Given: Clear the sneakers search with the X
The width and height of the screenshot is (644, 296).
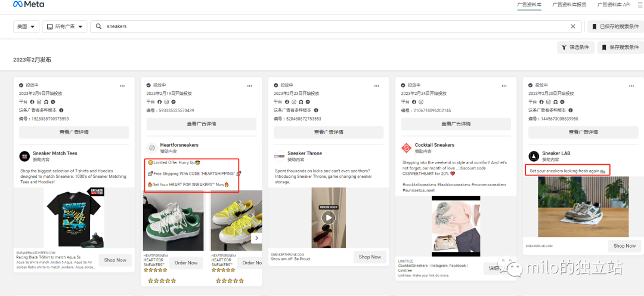Looking at the screenshot, I should click(573, 26).
